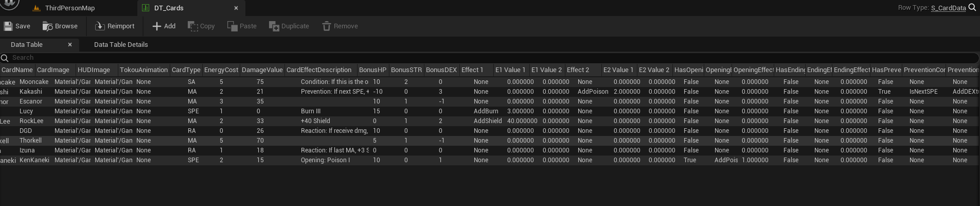Click the Save toolbar icon

pos(8,26)
